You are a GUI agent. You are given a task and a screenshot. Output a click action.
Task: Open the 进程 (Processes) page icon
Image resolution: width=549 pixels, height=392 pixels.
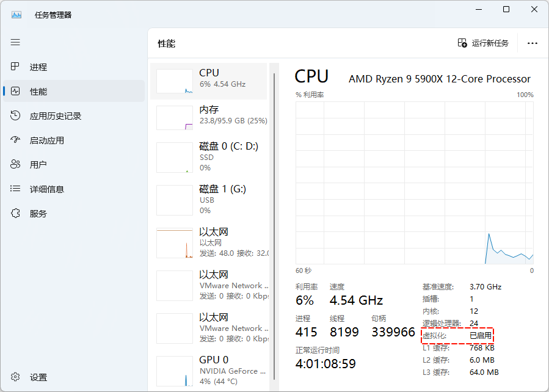[x=16, y=67]
